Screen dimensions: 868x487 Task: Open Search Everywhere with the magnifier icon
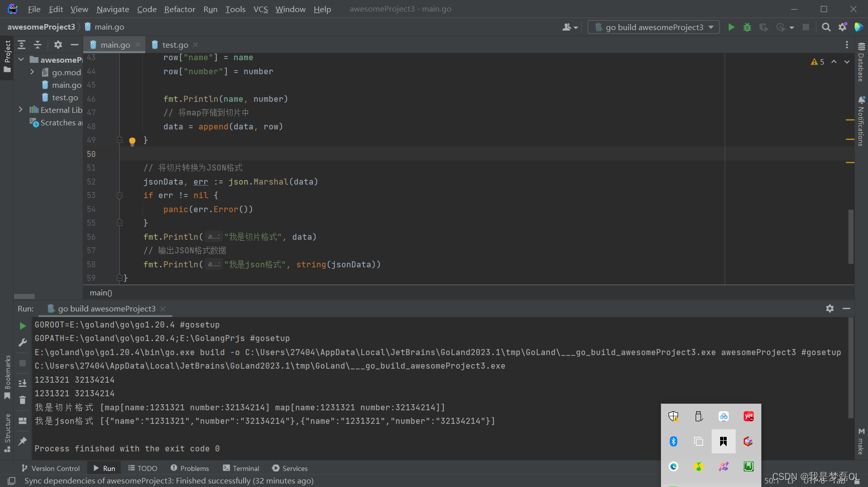click(826, 27)
